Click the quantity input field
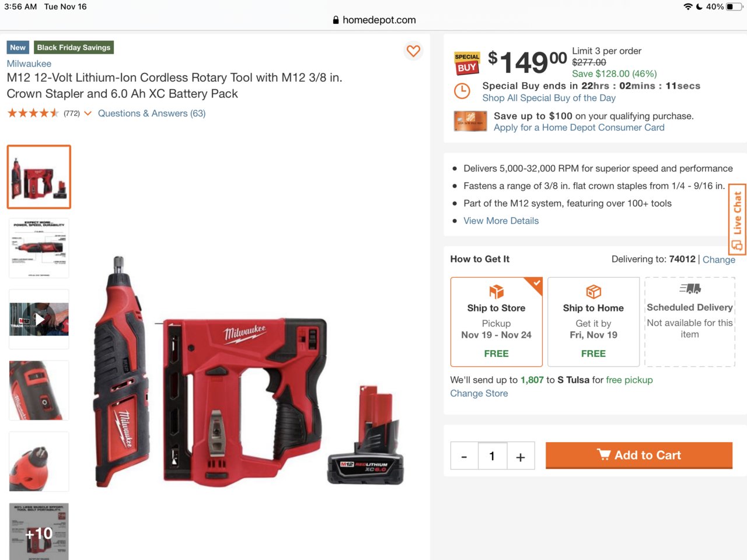This screenshot has width=747, height=560. (x=492, y=456)
